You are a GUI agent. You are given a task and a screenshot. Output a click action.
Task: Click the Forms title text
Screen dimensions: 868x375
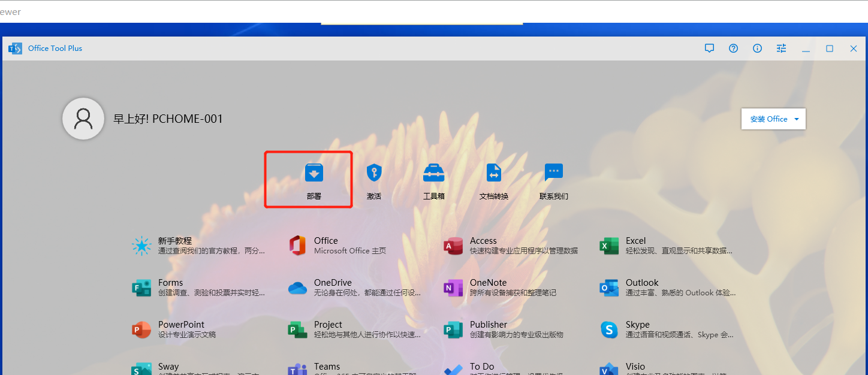(x=171, y=283)
